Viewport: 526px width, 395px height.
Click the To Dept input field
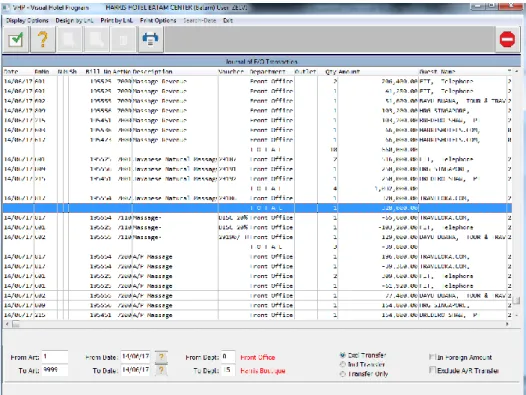[228, 370]
